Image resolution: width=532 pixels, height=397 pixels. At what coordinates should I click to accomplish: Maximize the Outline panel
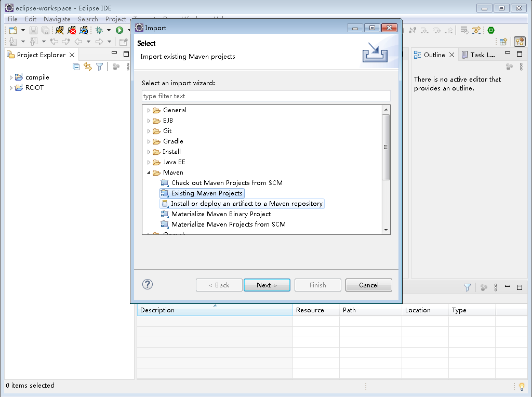click(x=520, y=54)
